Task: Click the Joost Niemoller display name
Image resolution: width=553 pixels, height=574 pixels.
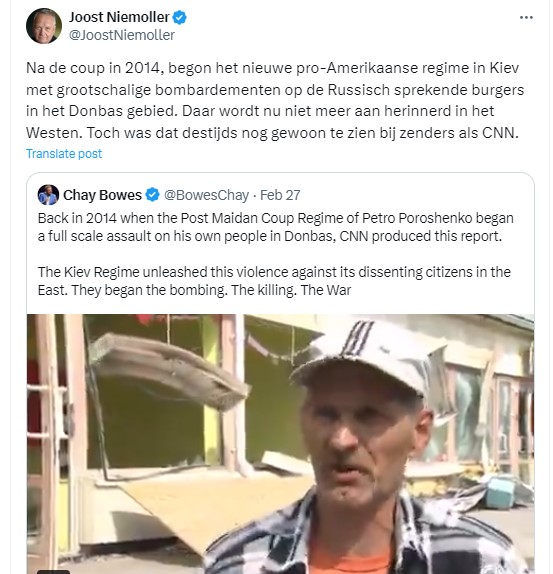Action: click(x=119, y=17)
